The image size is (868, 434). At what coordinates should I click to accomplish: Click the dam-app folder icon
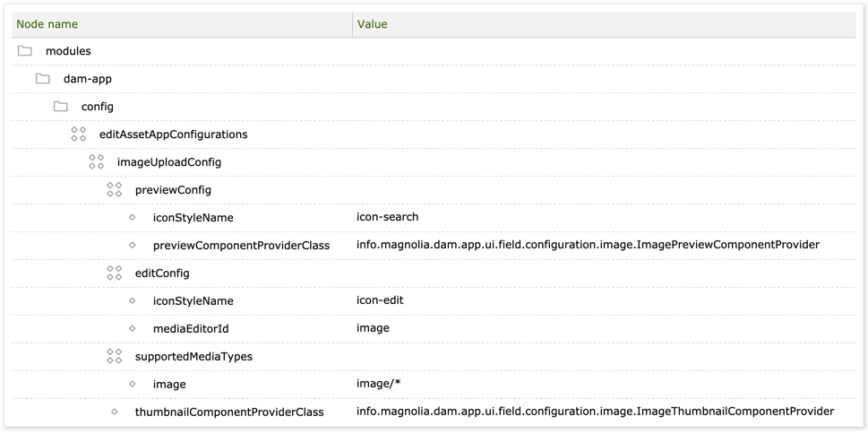point(43,79)
